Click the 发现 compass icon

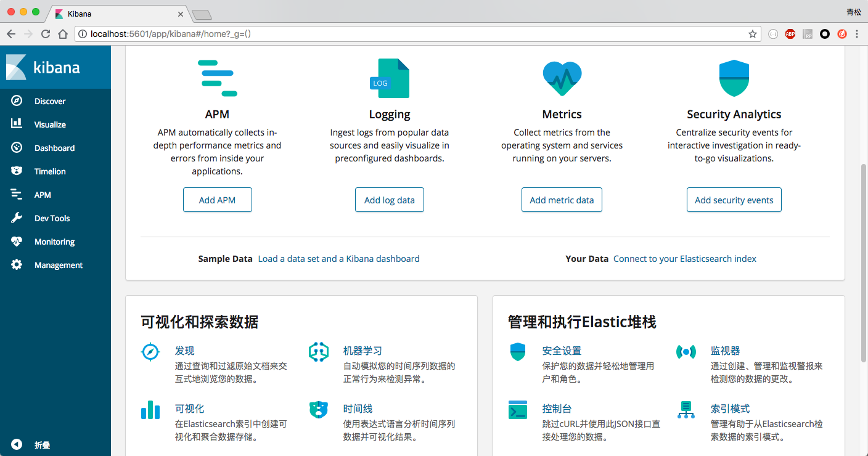(150, 352)
